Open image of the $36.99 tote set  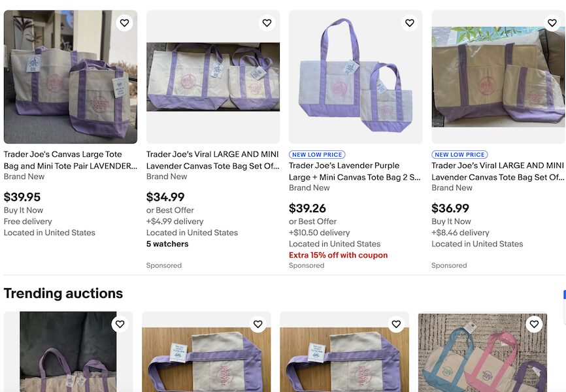498,77
